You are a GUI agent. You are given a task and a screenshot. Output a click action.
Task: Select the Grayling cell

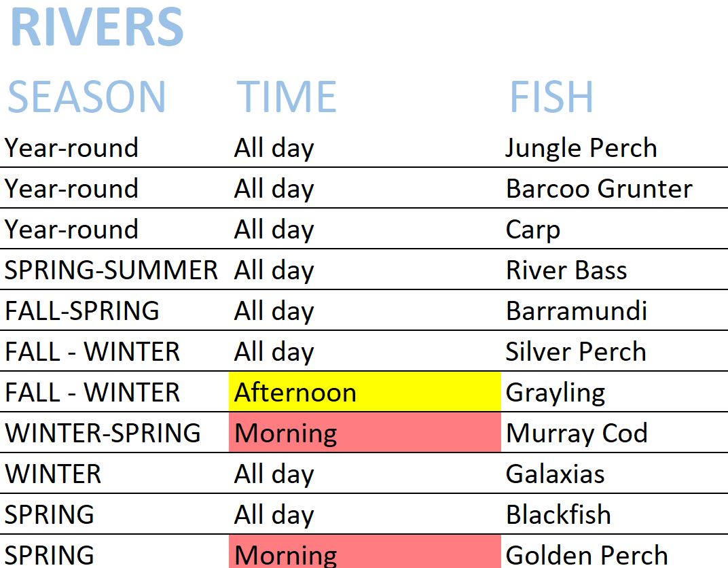(x=555, y=393)
